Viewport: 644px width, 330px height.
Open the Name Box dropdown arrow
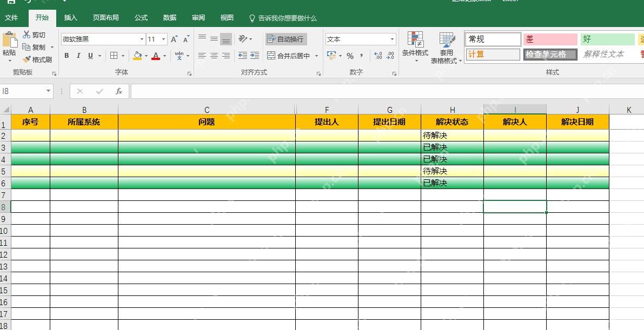coord(48,91)
